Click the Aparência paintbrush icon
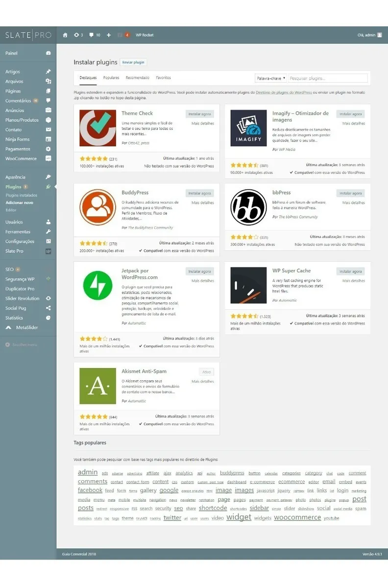 pyautogui.click(x=48, y=177)
